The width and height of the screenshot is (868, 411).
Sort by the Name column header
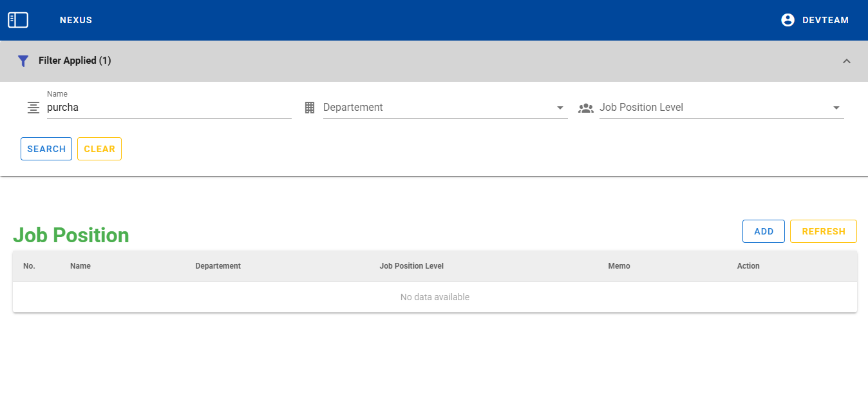point(80,266)
